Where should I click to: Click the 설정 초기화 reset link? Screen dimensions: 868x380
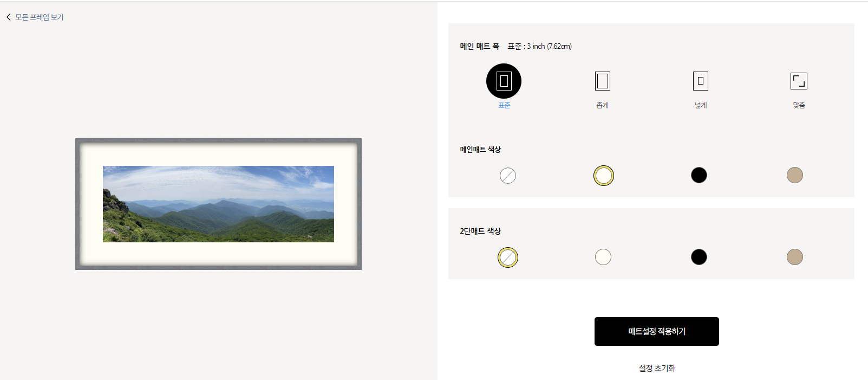(x=657, y=368)
